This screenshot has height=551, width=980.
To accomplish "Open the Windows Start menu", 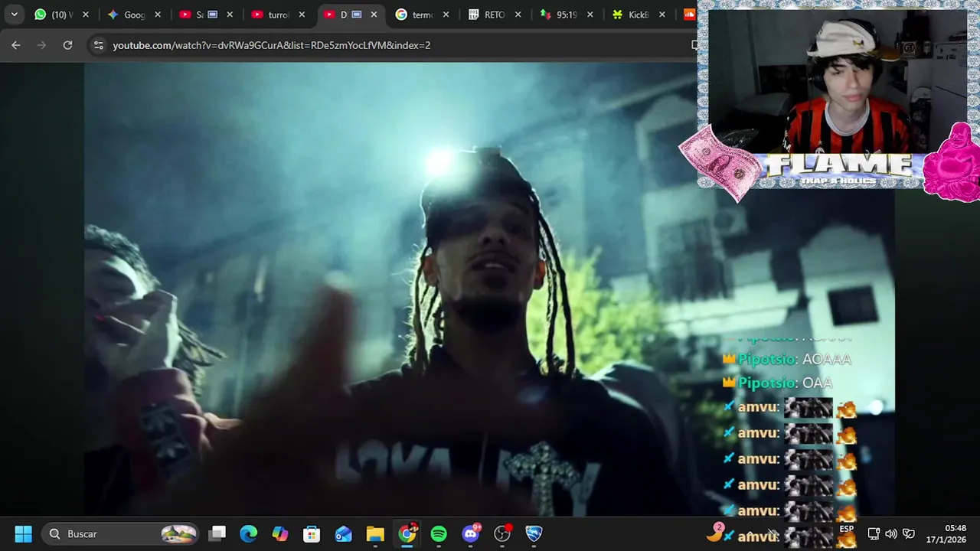I will coord(23,533).
